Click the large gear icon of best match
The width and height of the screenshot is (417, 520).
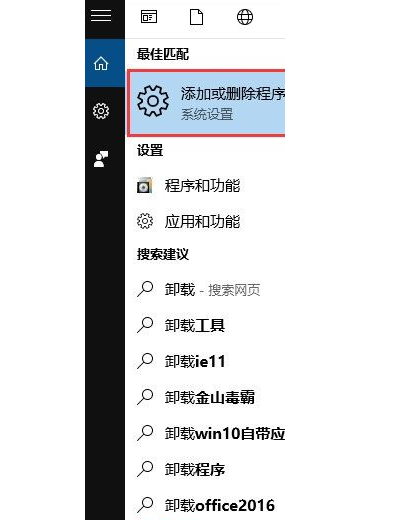pos(153,101)
